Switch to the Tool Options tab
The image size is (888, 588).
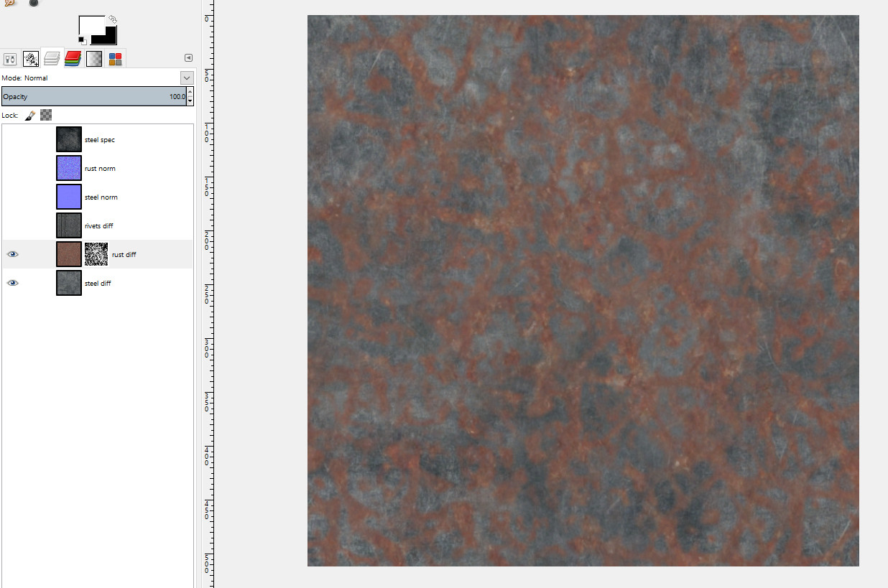click(x=10, y=59)
